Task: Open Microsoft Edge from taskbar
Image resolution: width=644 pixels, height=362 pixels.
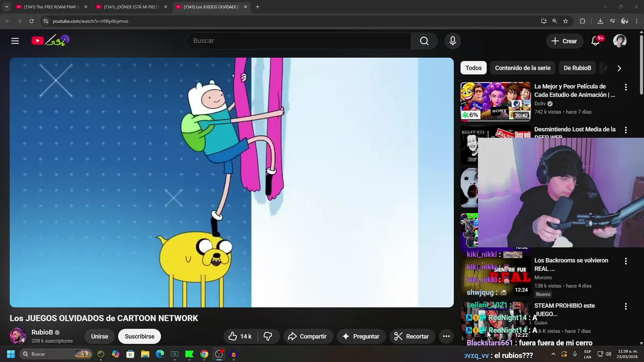Action: click(160, 354)
